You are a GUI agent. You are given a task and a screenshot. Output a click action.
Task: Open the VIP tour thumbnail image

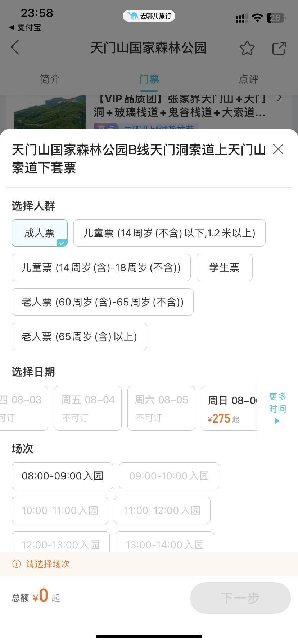pos(50,112)
